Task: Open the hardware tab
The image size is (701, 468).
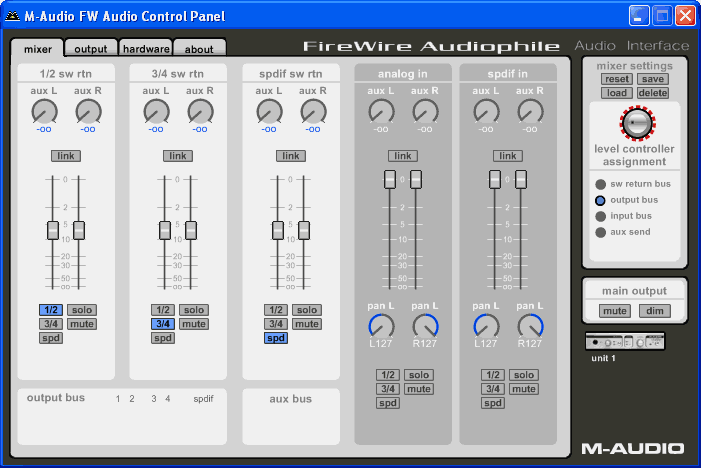Action: click(146, 49)
